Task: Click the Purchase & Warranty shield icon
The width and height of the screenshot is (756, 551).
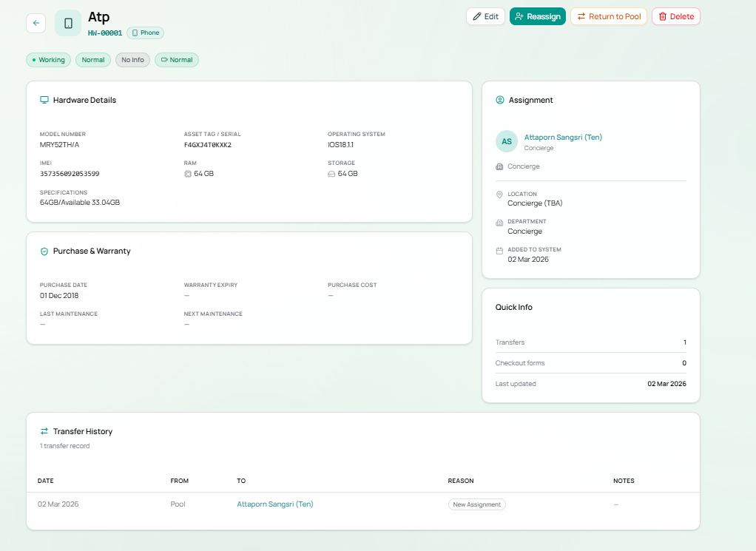Action: coord(44,251)
